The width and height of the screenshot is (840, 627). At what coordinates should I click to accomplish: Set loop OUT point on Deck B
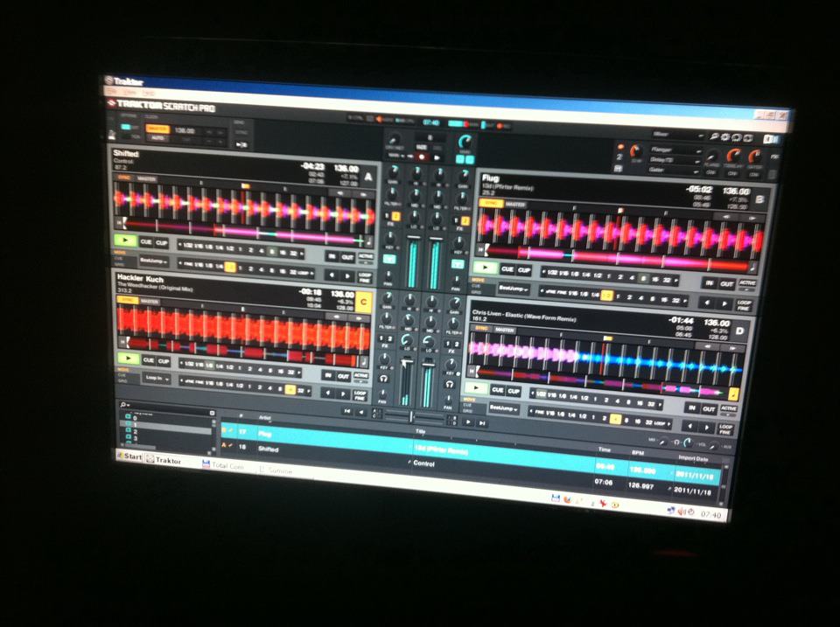727,284
